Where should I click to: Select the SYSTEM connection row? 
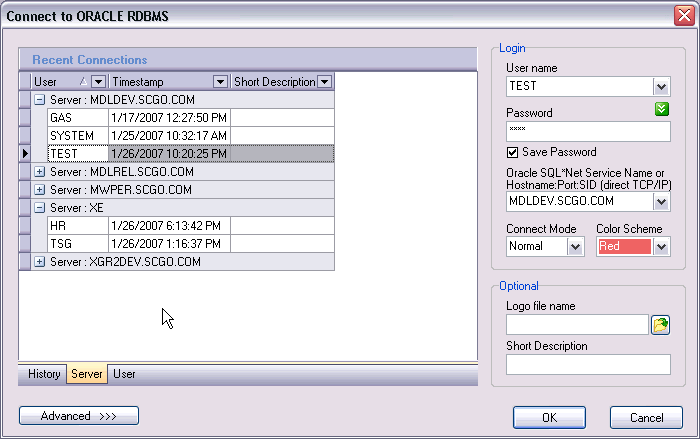click(72, 136)
